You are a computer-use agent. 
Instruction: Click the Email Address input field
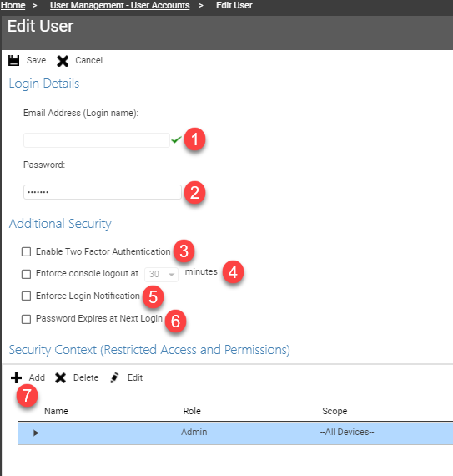coord(97,140)
